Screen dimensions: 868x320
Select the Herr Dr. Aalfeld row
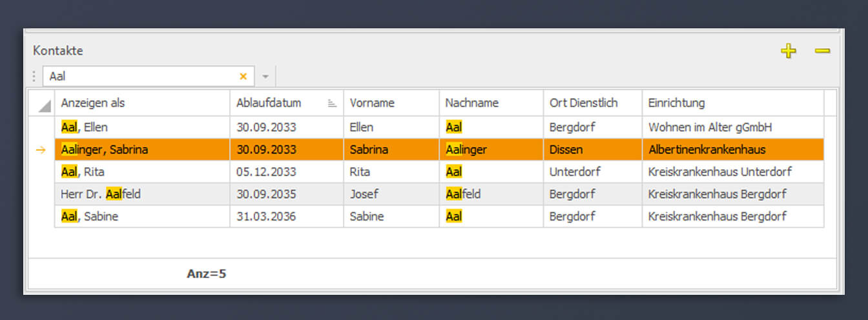pos(439,194)
